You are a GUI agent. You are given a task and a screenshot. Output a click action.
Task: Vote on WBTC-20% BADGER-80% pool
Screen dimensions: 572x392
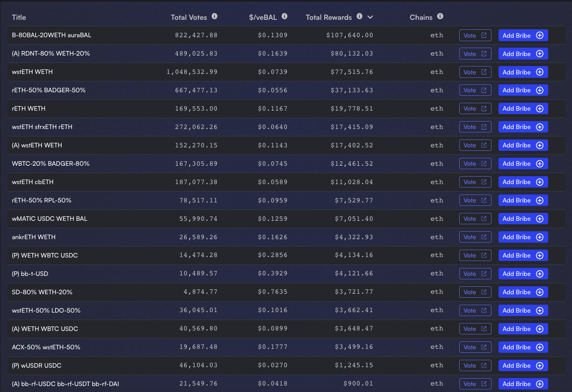(x=475, y=164)
